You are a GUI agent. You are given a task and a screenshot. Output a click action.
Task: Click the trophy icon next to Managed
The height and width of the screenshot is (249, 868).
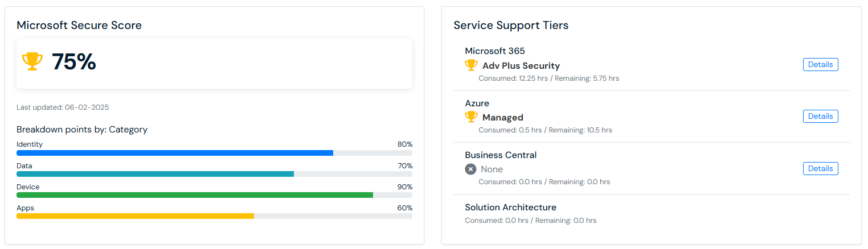pos(471,117)
